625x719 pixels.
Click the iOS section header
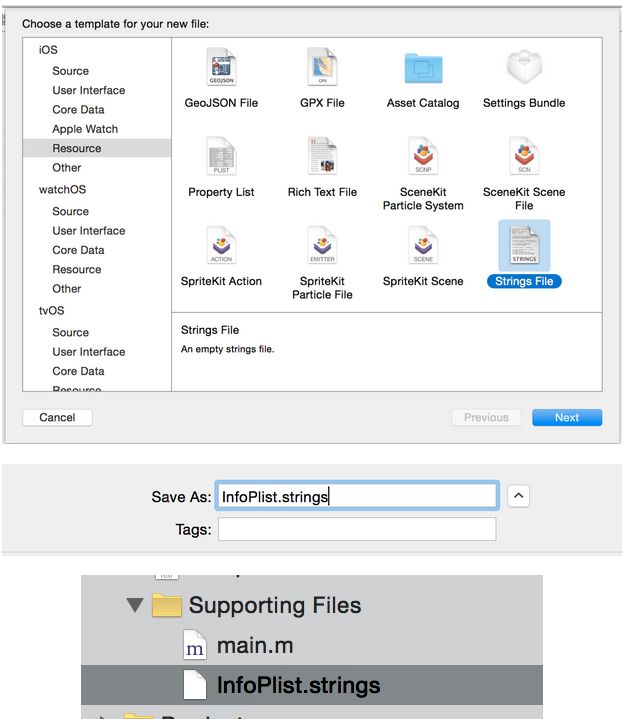pyautogui.click(x=48, y=50)
